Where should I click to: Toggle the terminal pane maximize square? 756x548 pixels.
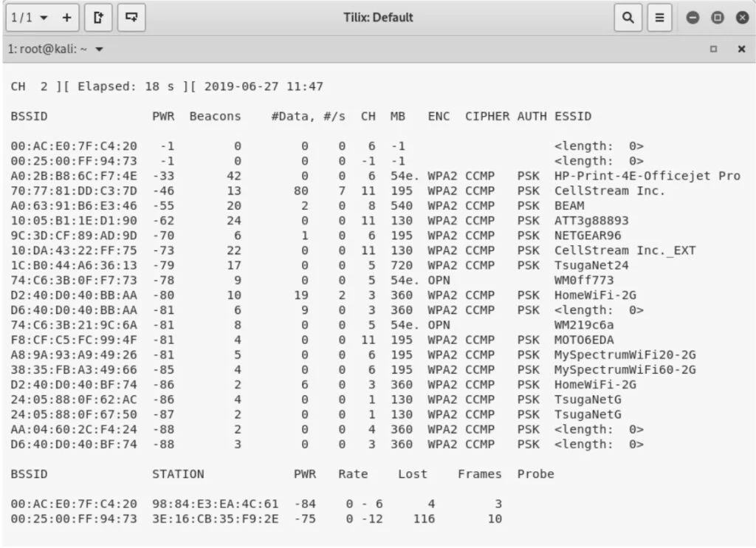pos(713,49)
